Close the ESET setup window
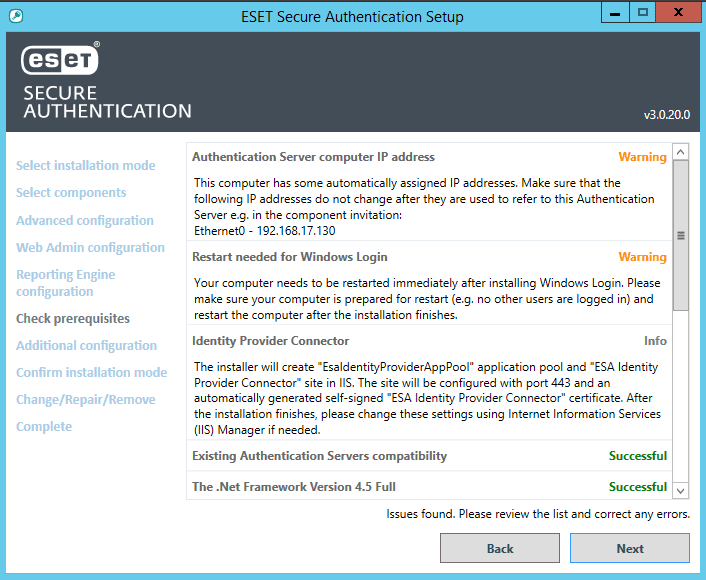The height and width of the screenshot is (580, 706). 679,13
